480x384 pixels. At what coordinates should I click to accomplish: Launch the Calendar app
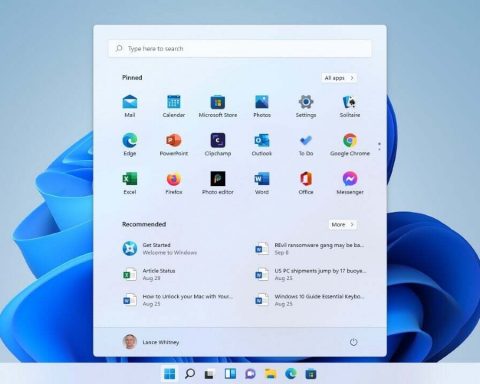pos(174,106)
